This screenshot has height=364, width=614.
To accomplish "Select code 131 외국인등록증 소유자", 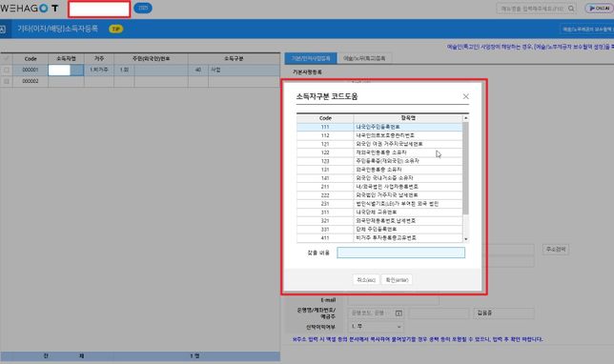I will point(379,170).
